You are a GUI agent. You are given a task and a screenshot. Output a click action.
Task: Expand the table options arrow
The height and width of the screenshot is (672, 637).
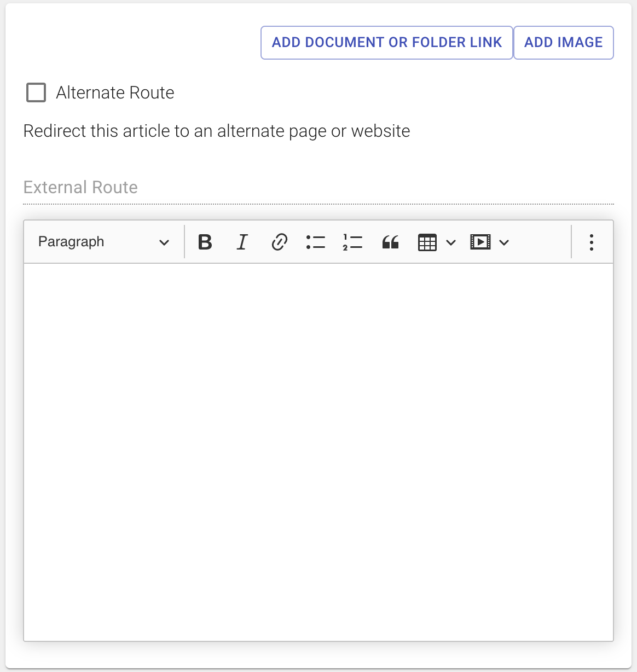coord(451,242)
